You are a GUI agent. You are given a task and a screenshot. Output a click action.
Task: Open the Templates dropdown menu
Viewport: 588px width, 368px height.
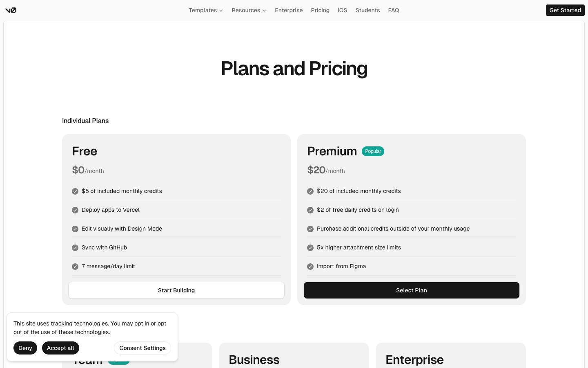206,10
